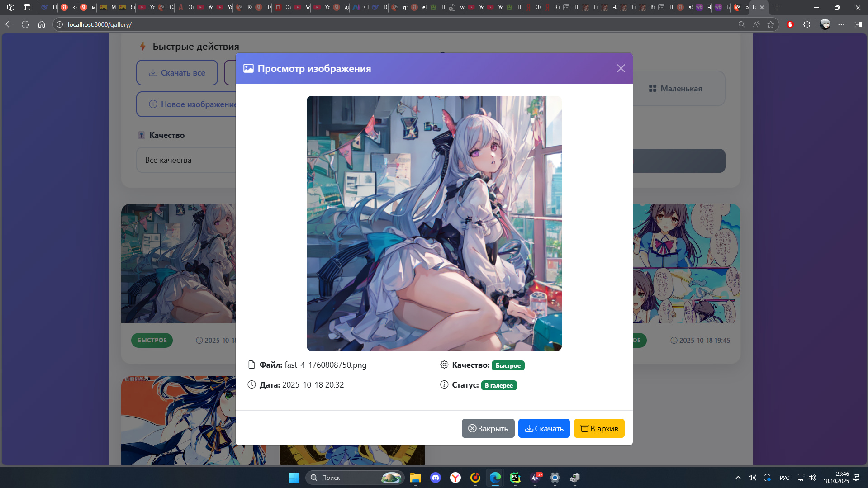
Task: Open the tab actions menu icon
Action: point(27,7)
